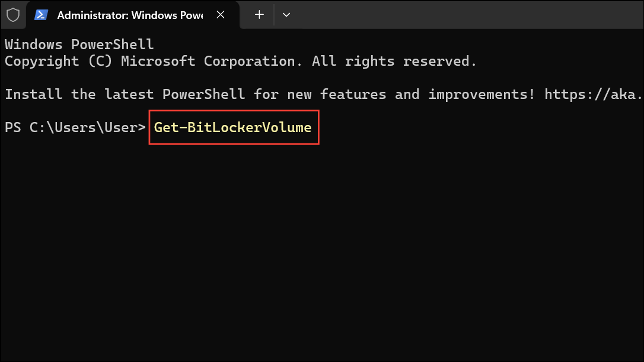Close the Windows PowerShell tab
The width and height of the screenshot is (644, 362).
point(221,15)
